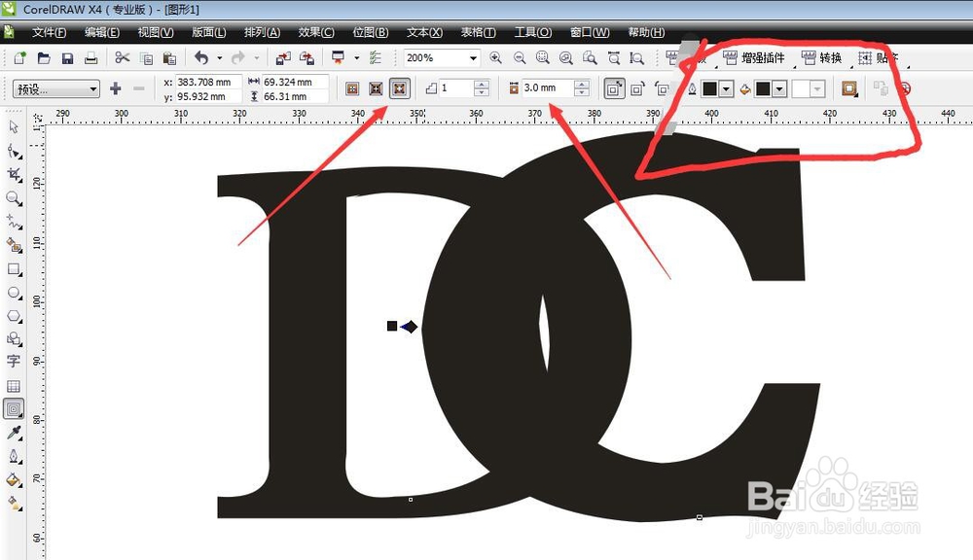Viewport: 973px width, 560px height.
Task: Paste using the clipboard icon
Action: click(x=169, y=58)
